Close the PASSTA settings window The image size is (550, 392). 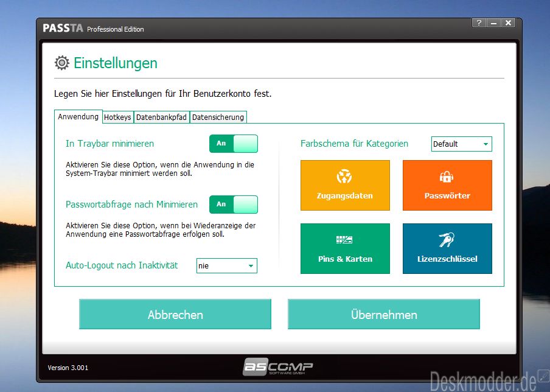508,23
